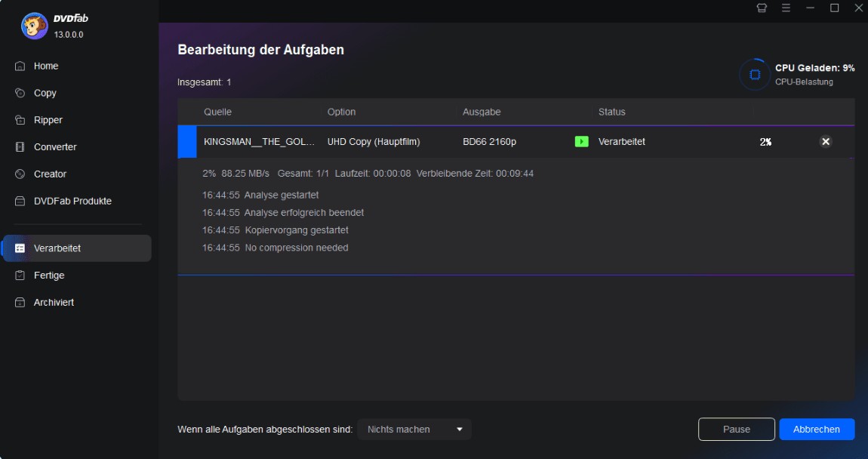The image size is (868, 459).
Task: Click 'BD66 2160p' output cell
Action: point(489,142)
